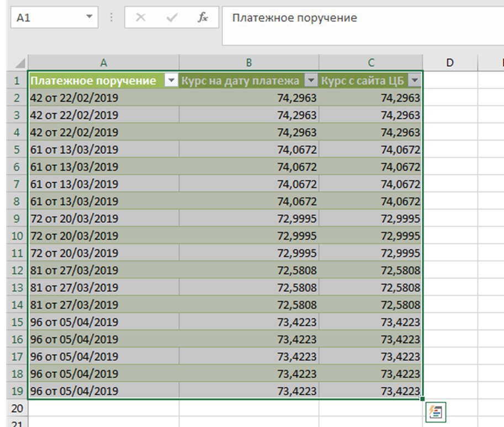Open the Quick Analysis icon below the table

(436, 412)
